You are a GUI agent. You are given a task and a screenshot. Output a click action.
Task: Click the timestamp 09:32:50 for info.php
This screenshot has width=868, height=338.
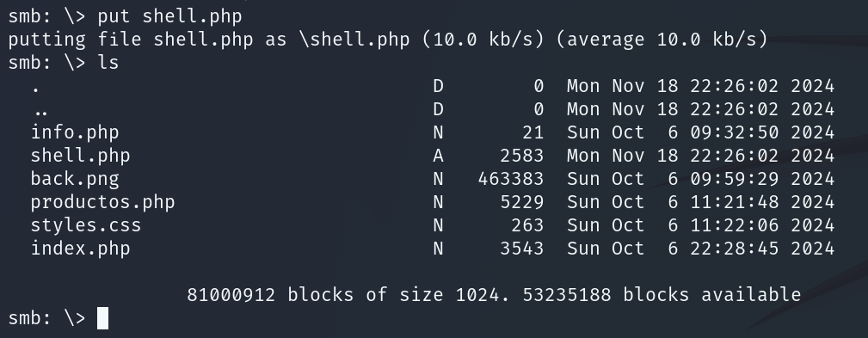tap(734, 132)
